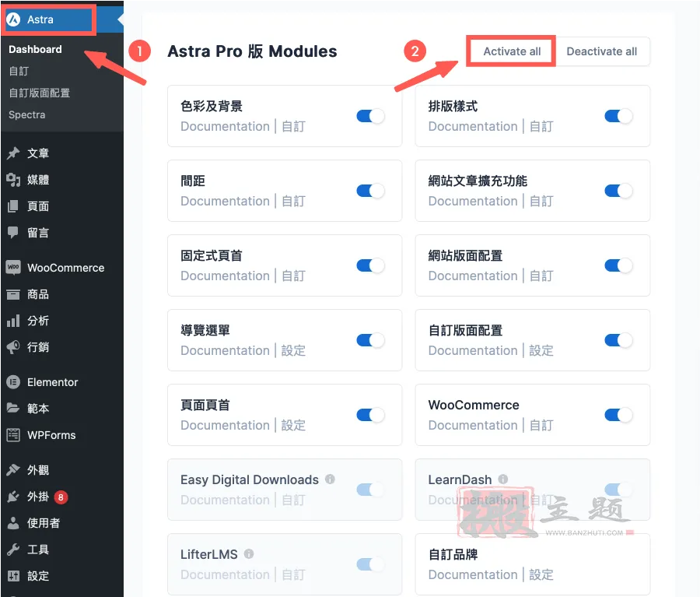
Task: Click the Activate all button
Action: [x=512, y=51]
